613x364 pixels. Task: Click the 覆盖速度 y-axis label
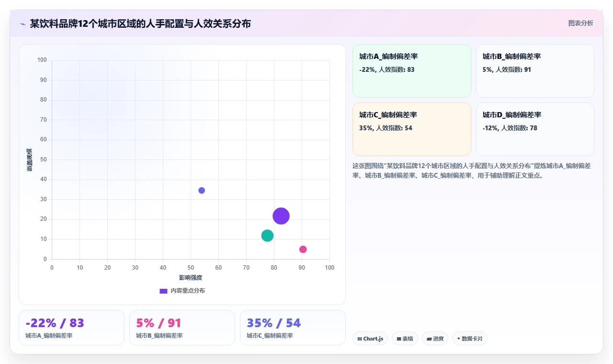pyautogui.click(x=30, y=160)
